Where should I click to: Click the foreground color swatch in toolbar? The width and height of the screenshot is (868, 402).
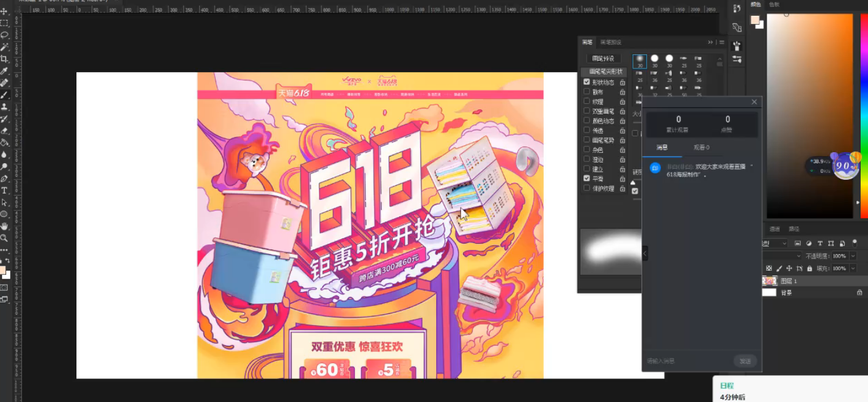(x=3, y=270)
